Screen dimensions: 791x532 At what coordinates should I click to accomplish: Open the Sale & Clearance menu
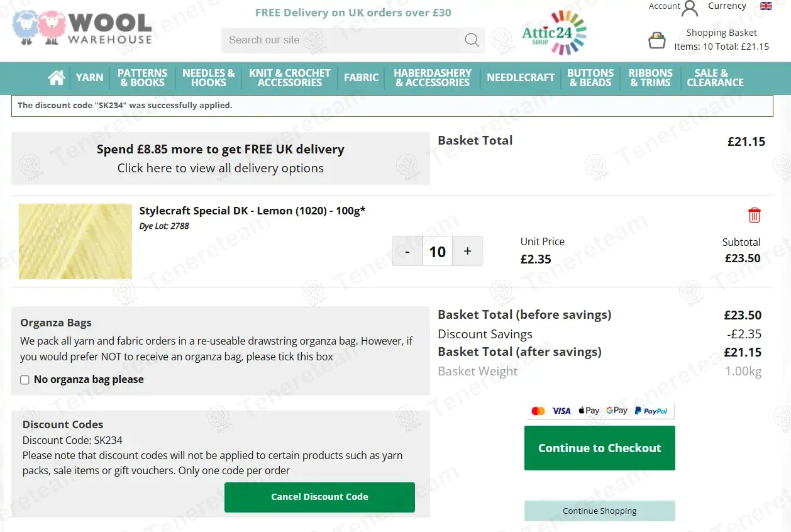715,77
